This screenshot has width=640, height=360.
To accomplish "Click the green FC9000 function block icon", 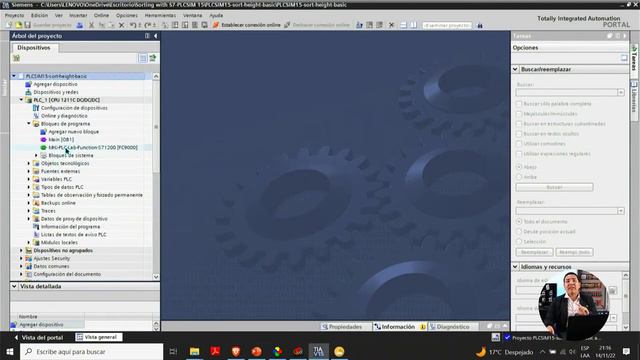I will coord(44,147).
